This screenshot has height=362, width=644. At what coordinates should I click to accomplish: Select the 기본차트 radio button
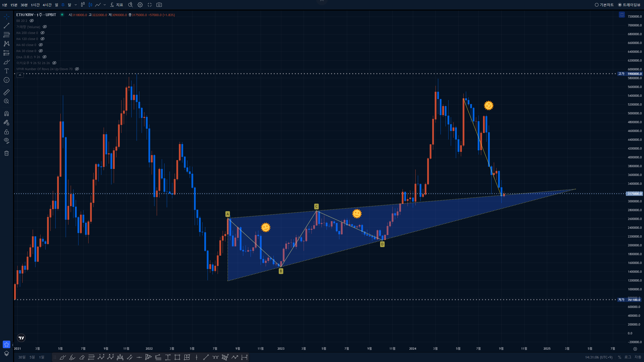pyautogui.click(x=596, y=5)
